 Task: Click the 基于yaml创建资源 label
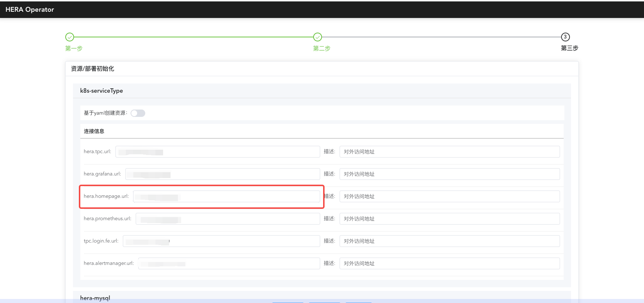(x=106, y=113)
